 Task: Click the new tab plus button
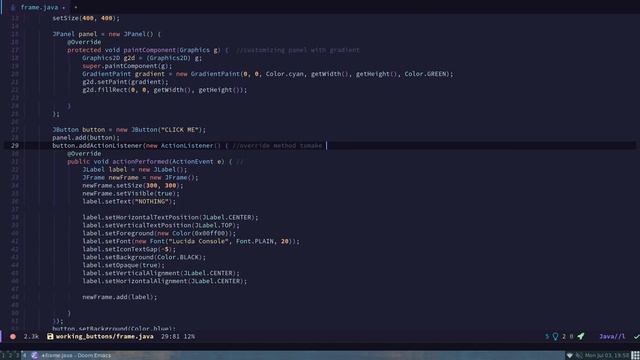[76, 7]
